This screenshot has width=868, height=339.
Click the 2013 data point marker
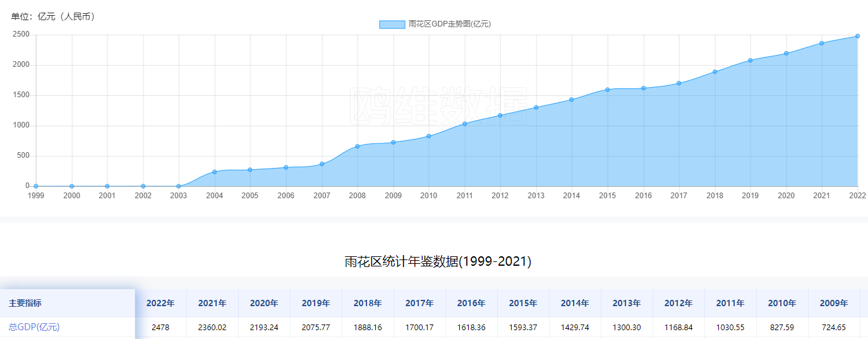(536, 107)
